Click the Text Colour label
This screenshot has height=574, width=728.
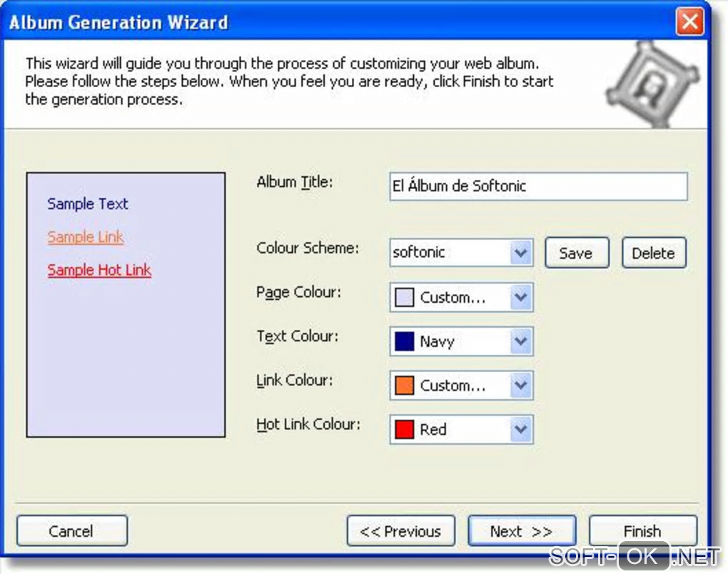[x=297, y=336]
